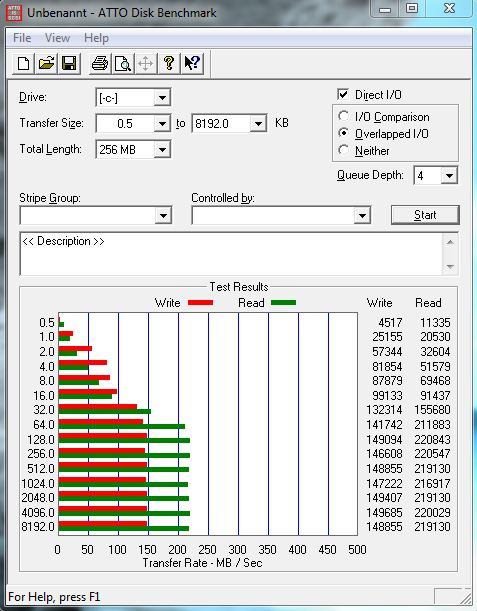Viewport: 477px width, 611px height.
Task: Click the New document toolbar icon
Action: (x=23, y=63)
